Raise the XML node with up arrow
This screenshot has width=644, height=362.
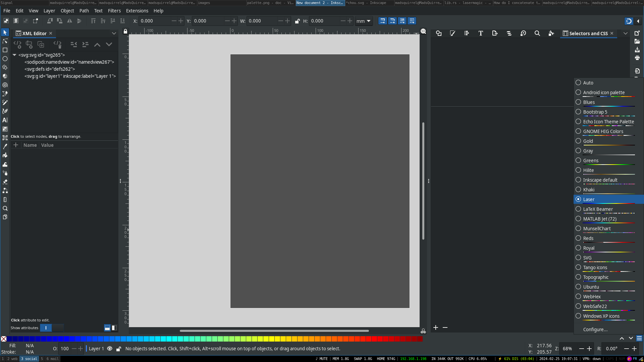[97, 44]
